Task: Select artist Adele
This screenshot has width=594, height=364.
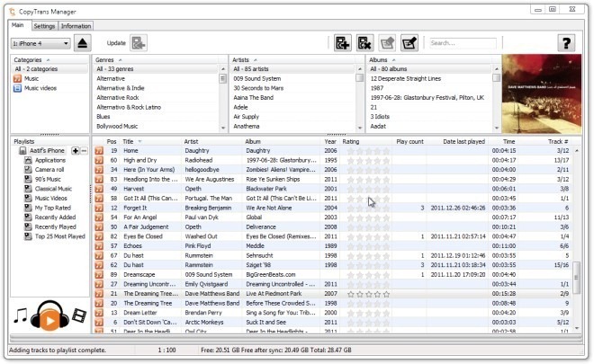Action: click(x=240, y=107)
